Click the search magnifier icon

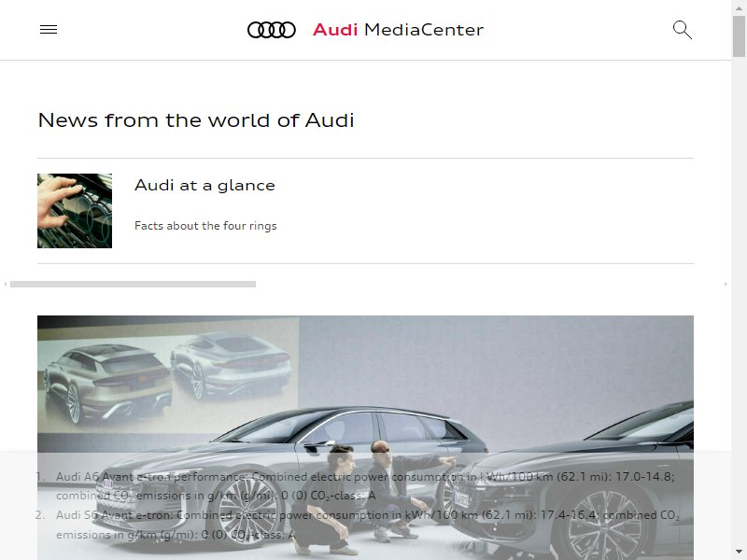point(683,30)
